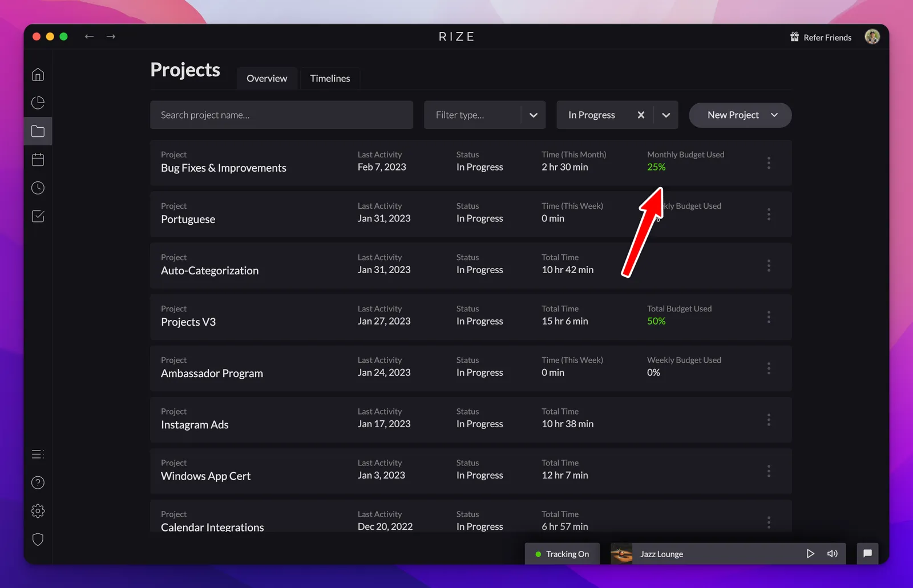The image size is (913, 588).
Task: Open the Projects V3 project
Action: point(188,322)
